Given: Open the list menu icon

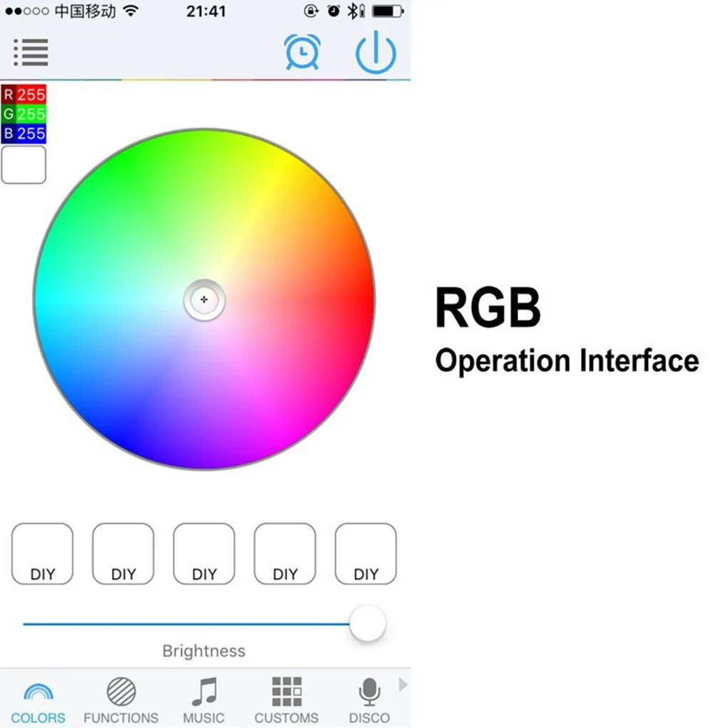Looking at the screenshot, I should click(x=31, y=53).
